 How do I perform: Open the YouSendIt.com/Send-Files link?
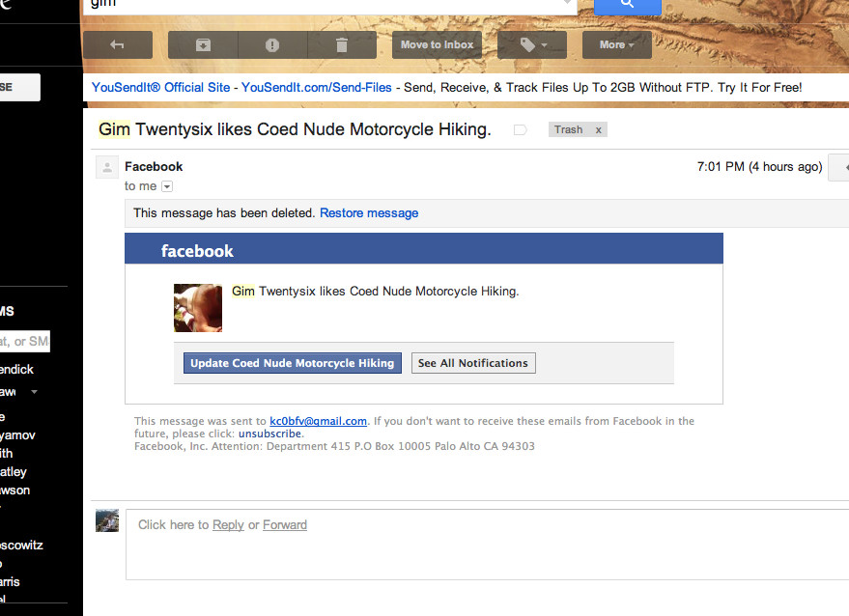pos(316,88)
